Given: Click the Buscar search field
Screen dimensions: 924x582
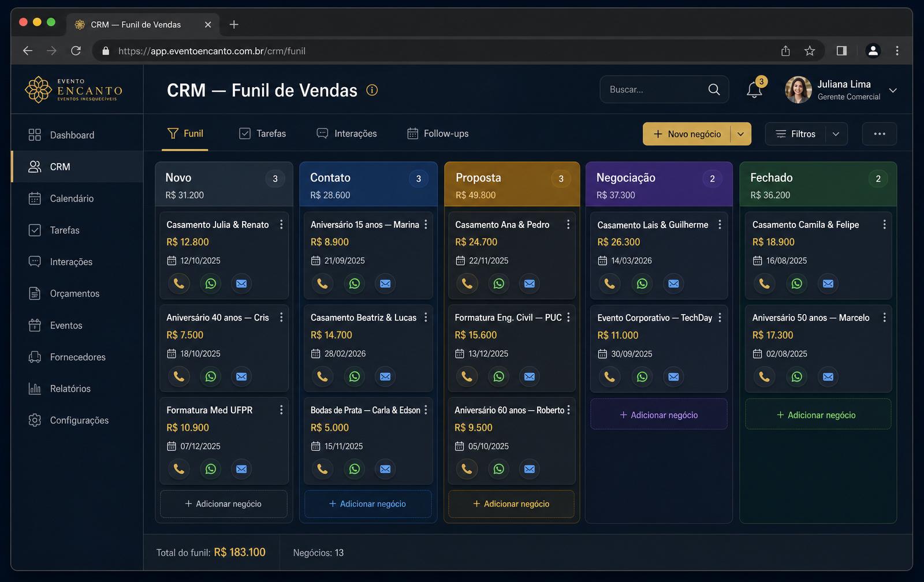Looking at the screenshot, I should coord(664,89).
